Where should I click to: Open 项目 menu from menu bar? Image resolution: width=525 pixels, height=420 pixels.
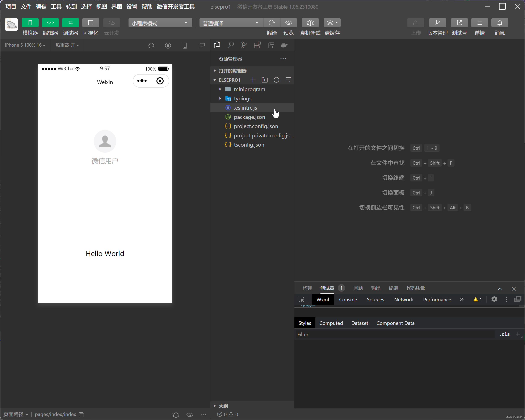[10, 7]
